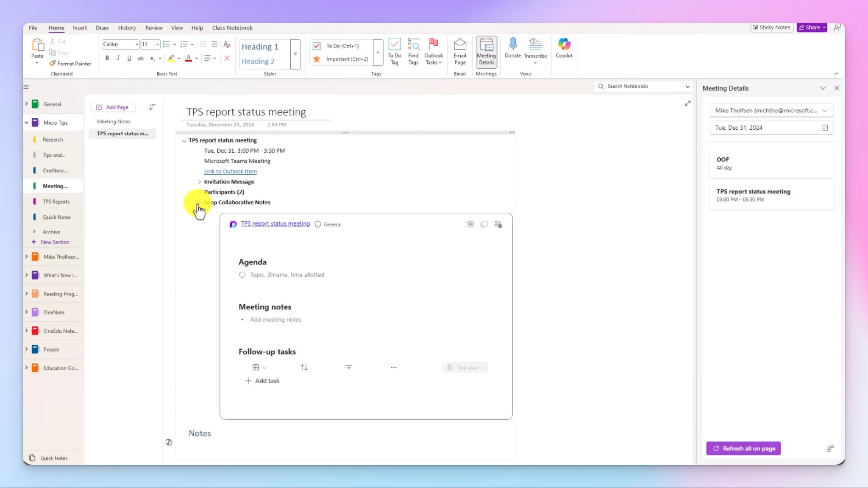Expand the Invitation Message section

pos(200,182)
